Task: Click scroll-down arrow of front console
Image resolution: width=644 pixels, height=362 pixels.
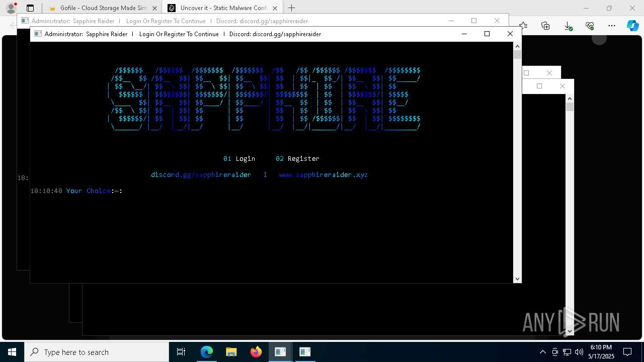Action: click(x=517, y=279)
